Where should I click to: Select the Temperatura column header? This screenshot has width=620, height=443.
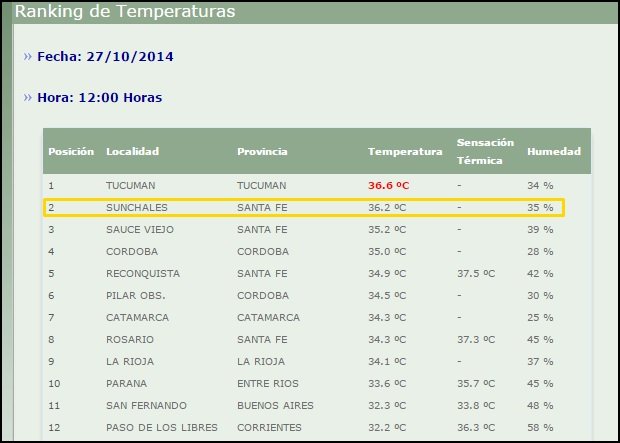coord(405,152)
